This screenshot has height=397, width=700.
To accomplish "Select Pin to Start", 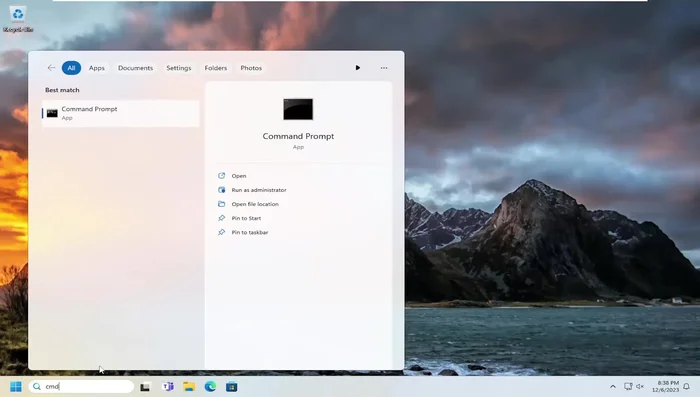I will coord(246,218).
